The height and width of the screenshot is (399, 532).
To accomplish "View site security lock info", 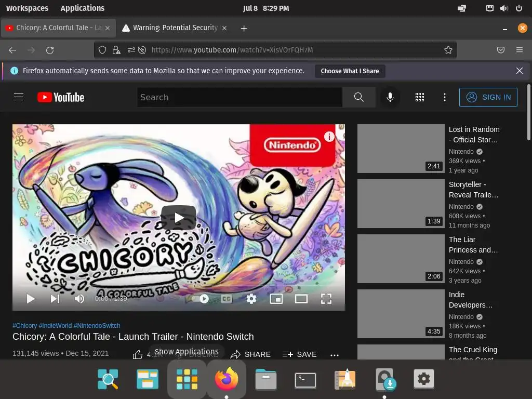I will coord(116,50).
